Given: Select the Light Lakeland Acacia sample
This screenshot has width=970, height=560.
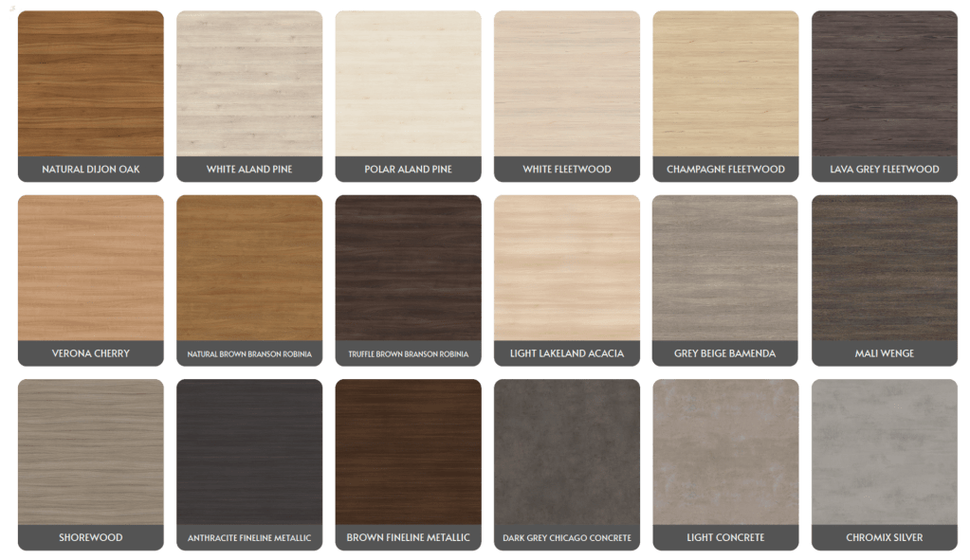Looking at the screenshot, I should coord(567,269).
